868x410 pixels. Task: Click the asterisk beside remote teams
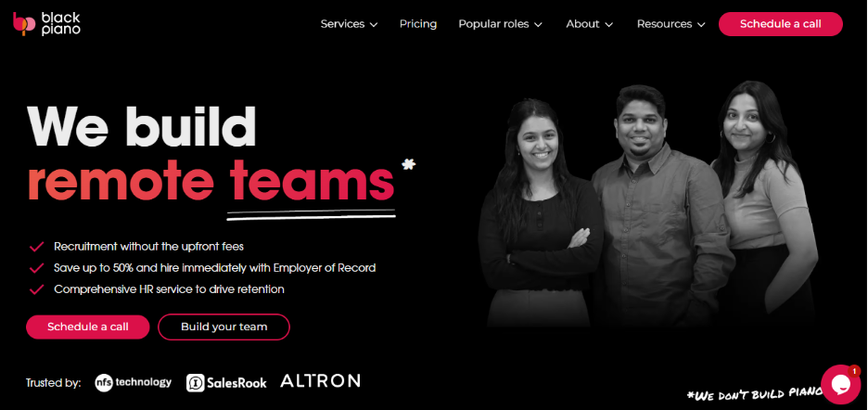coord(409,164)
